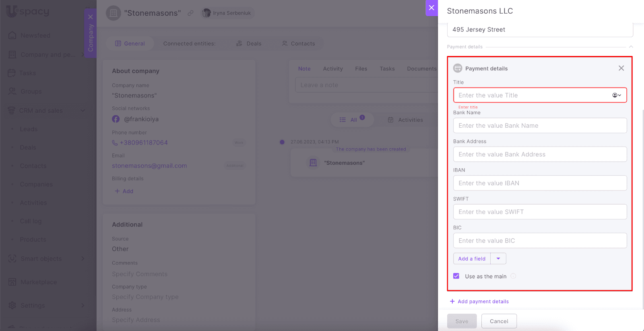644x331 pixels.
Task: Click the plus icon for Add payment details
Action: click(x=452, y=301)
